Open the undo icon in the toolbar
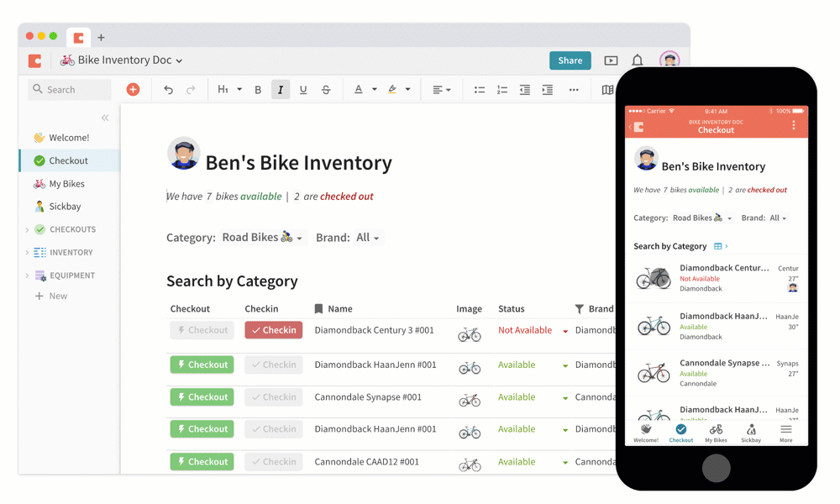 tap(167, 89)
